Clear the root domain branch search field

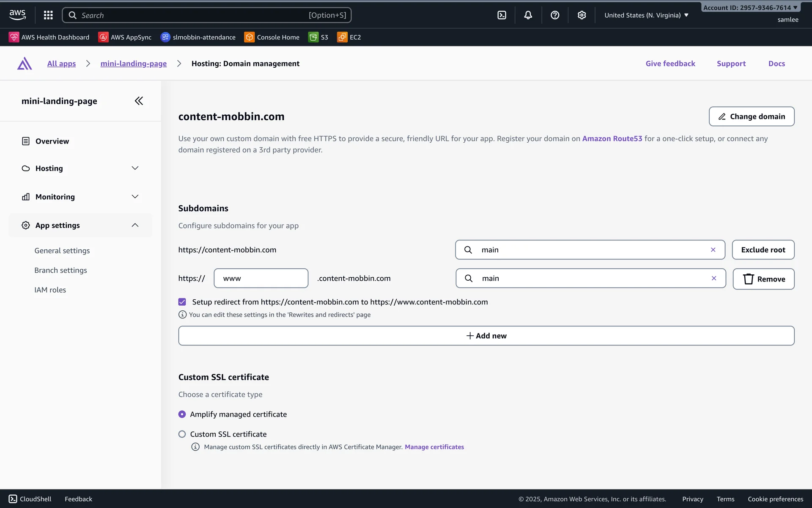[x=713, y=250]
